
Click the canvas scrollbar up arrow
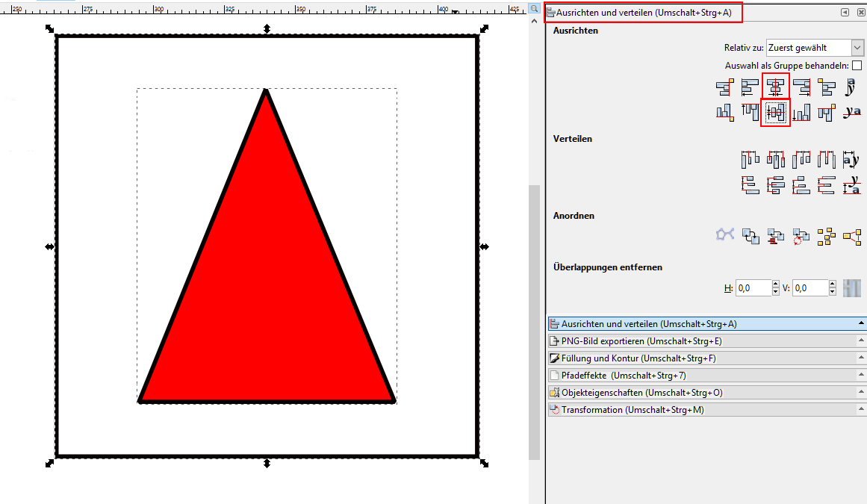coord(534,21)
